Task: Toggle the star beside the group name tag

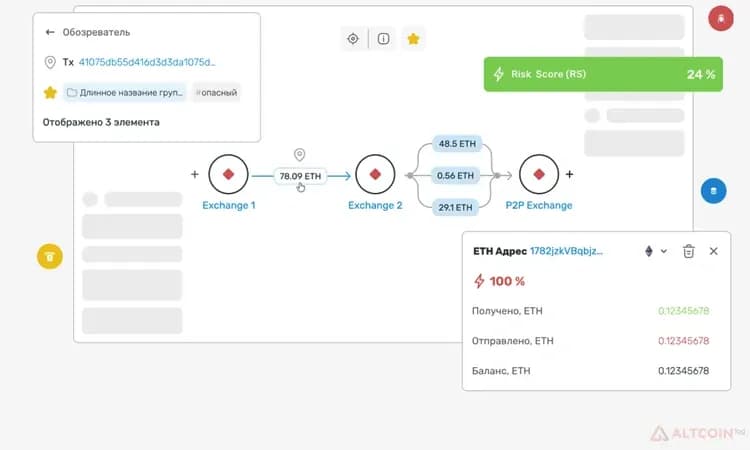Action: (50, 92)
